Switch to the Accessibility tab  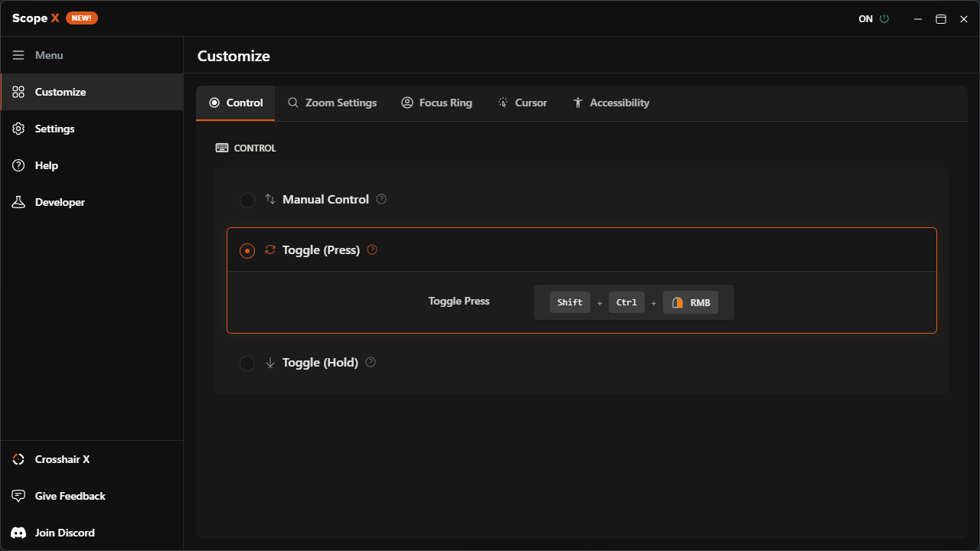(611, 102)
